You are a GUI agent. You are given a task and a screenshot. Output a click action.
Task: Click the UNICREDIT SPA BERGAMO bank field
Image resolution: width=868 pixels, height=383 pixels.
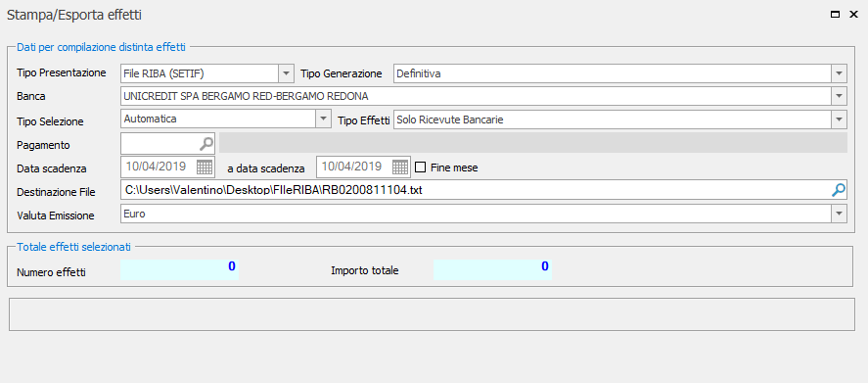pos(476,96)
